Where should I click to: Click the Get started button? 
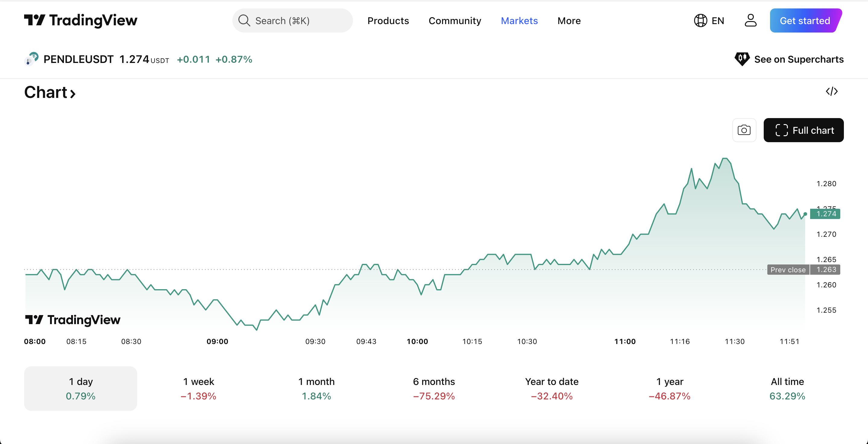pyautogui.click(x=805, y=20)
